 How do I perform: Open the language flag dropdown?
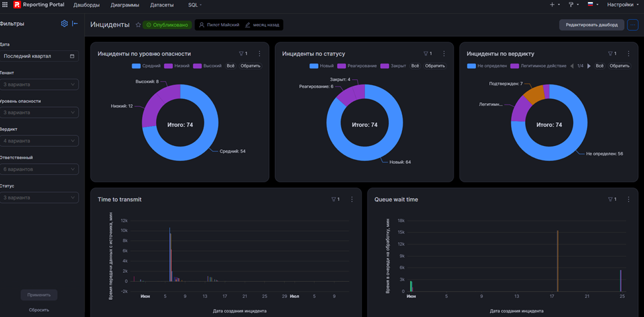coord(592,5)
